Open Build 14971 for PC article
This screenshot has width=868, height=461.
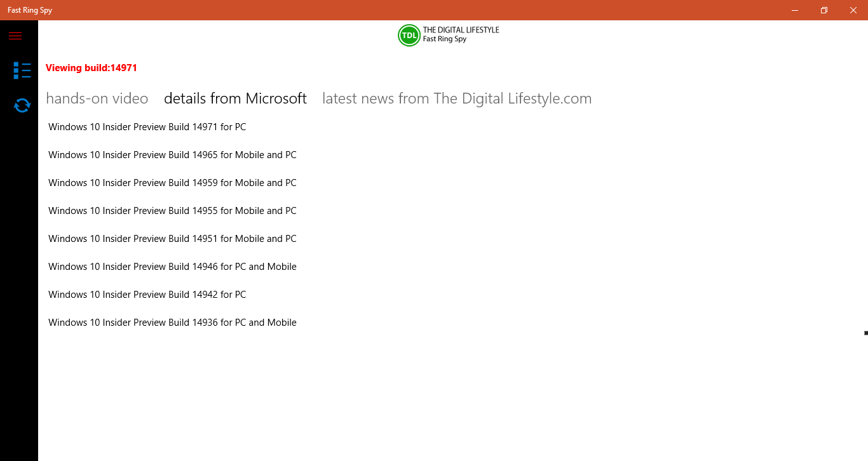(147, 127)
